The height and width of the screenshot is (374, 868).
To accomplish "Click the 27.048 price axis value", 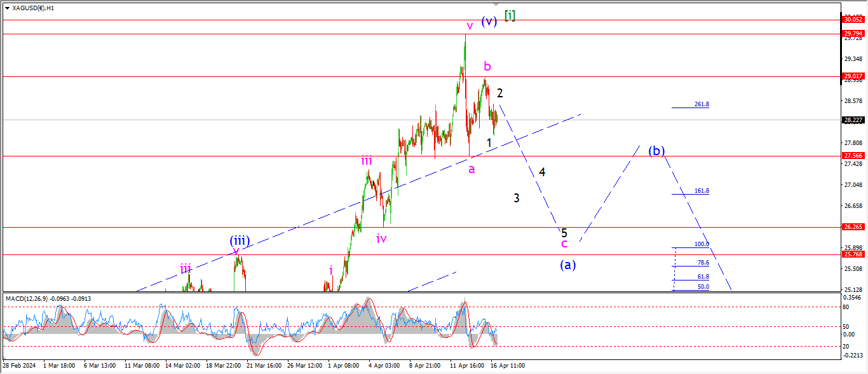I will click(853, 184).
